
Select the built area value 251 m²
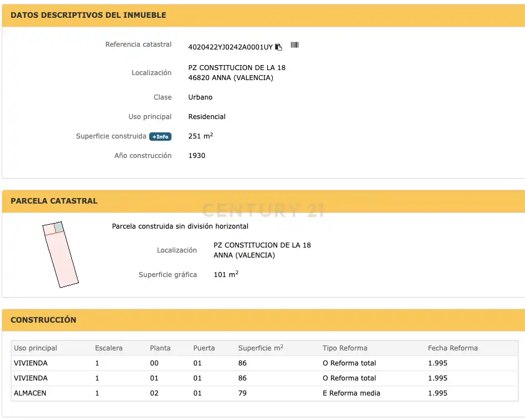200,136
